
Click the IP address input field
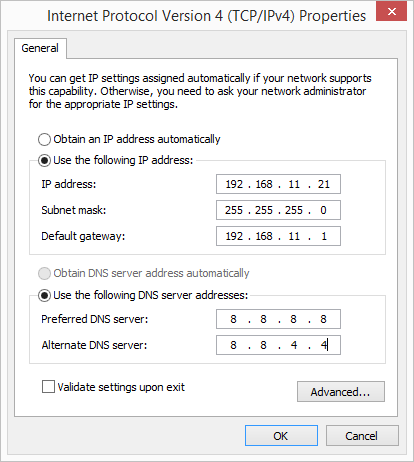click(x=278, y=184)
